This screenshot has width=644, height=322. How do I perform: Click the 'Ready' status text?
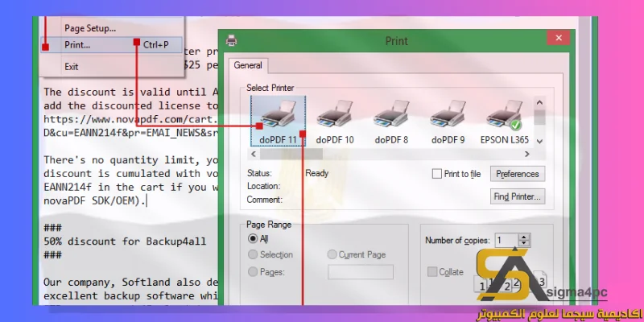coord(316,173)
